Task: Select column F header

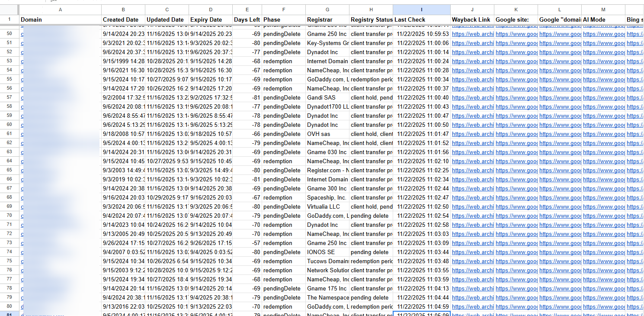Action: point(284,10)
